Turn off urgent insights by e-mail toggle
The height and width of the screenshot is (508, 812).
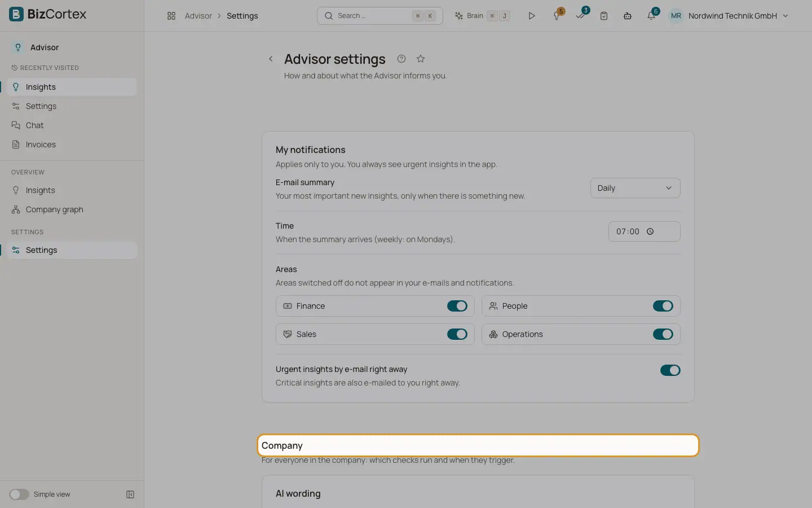point(670,370)
